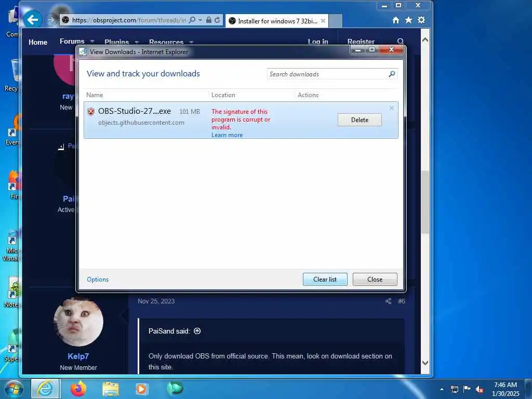Click the Log in link on OBS forum
Image resolution: width=532 pixels, height=399 pixels.
(x=318, y=42)
